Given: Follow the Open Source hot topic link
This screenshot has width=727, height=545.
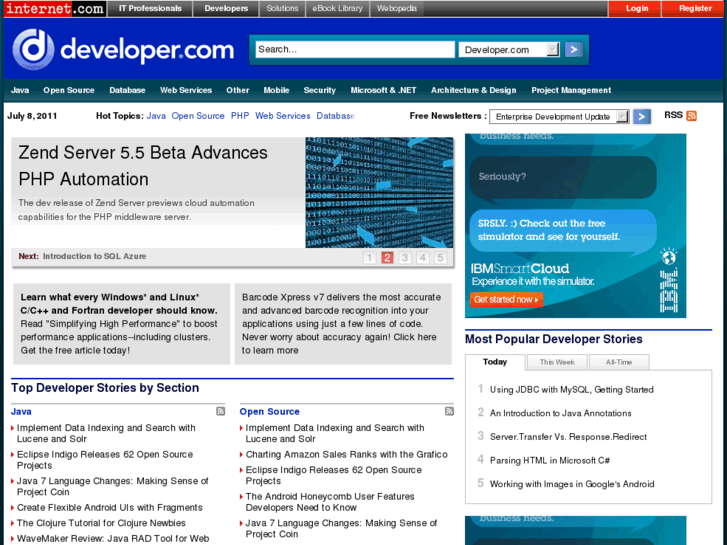Looking at the screenshot, I should pos(198,116).
